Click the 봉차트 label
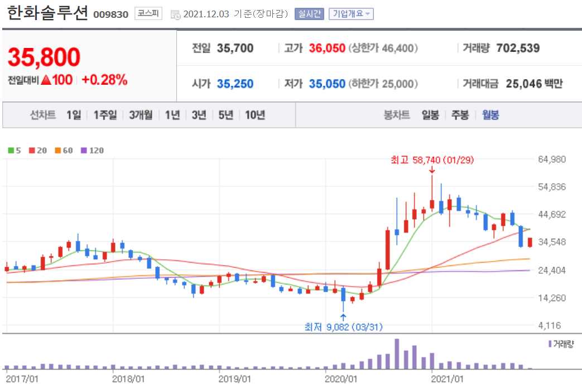582x392 pixels. point(396,115)
